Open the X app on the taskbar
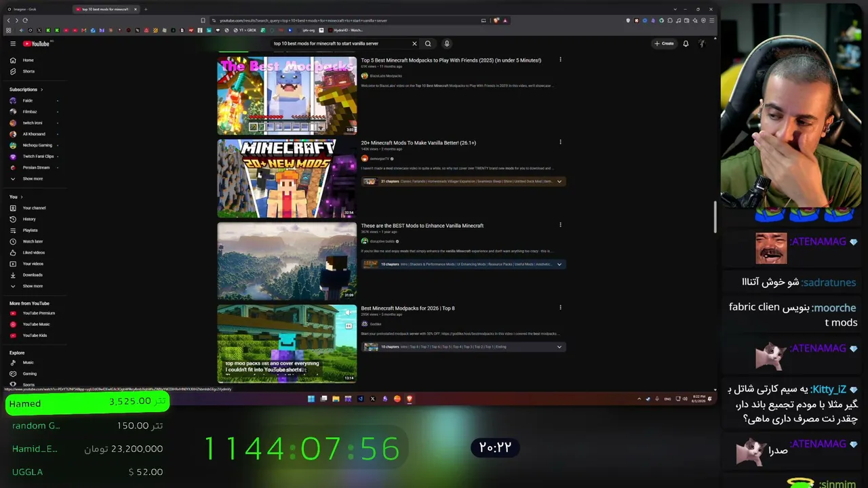The width and height of the screenshot is (868, 488). tap(372, 399)
